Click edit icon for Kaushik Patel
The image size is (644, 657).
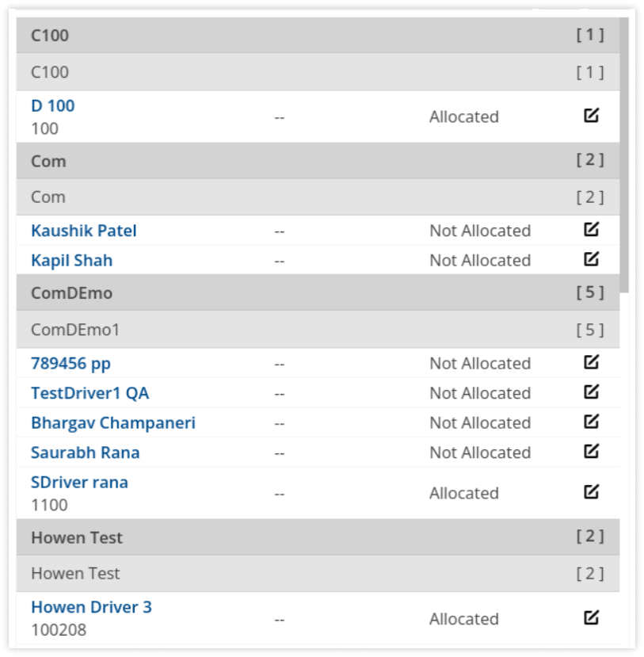(x=591, y=229)
